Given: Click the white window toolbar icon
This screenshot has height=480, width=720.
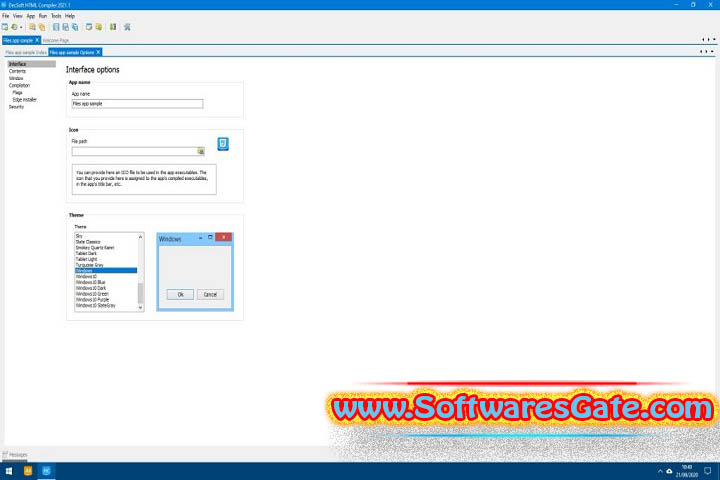Looking at the screenshot, I should [x=89, y=27].
